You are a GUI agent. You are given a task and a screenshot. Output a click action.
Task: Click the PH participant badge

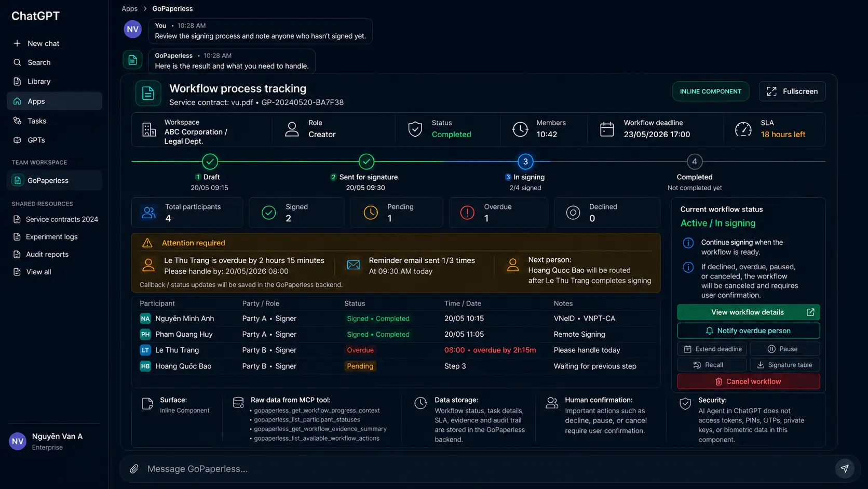click(x=145, y=334)
